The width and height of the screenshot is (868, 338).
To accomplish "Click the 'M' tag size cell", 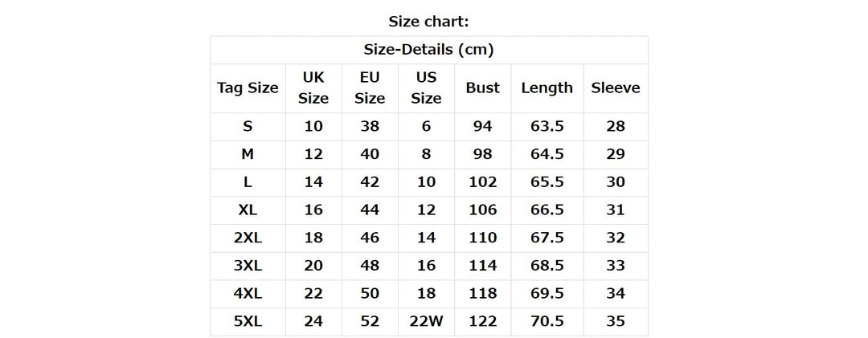I will [248, 154].
